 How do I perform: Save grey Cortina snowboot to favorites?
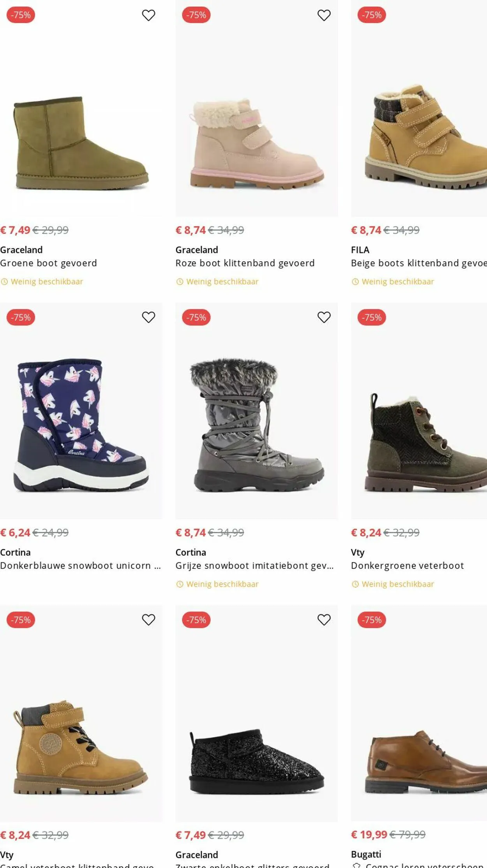[x=324, y=317]
